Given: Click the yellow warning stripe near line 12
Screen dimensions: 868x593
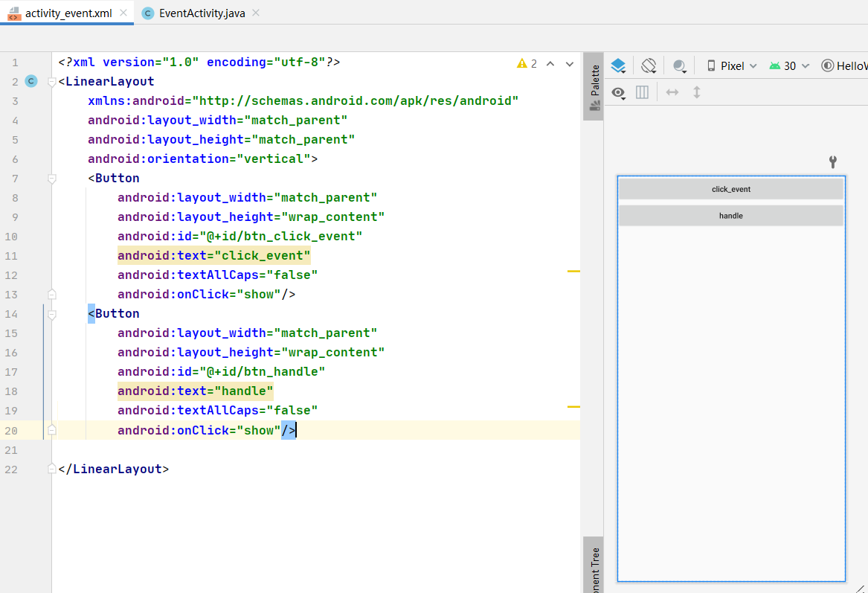Looking at the screenshot, I should (x=573, y=272).
